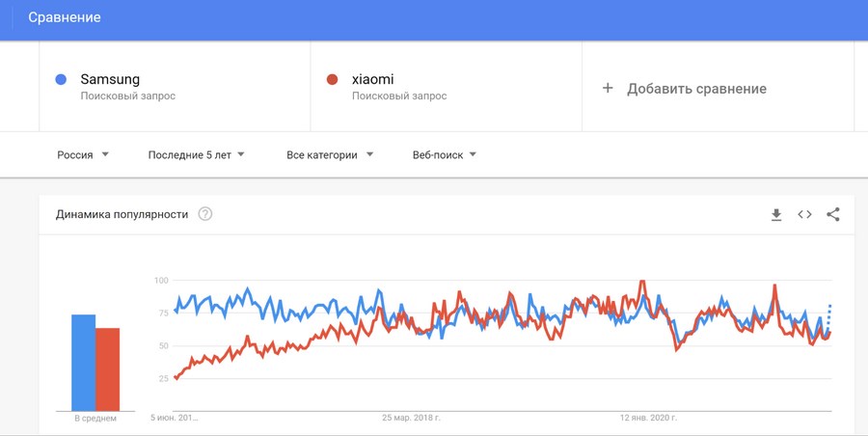This screenshot has height=436, width=868.
Task: Edit the Samsung search term
Action: pos(110,79)
